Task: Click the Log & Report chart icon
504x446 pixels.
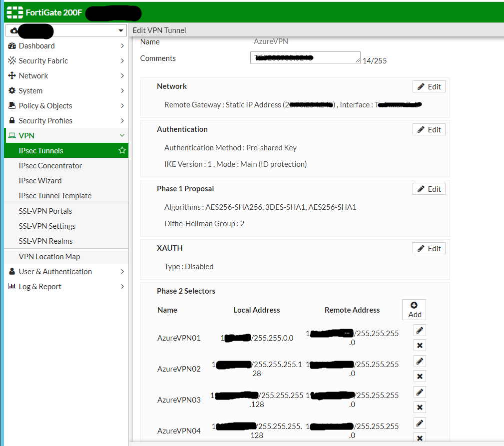Action: click(x=12, y=286)
